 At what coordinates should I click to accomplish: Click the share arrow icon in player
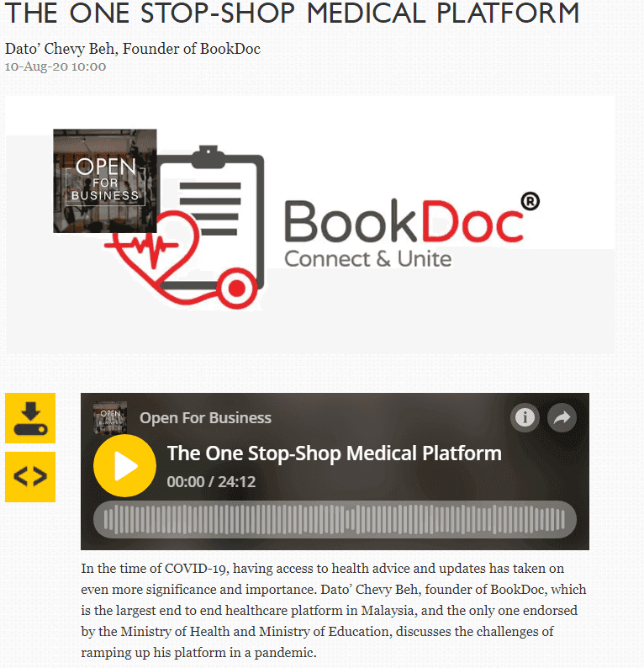coord(562,417)
